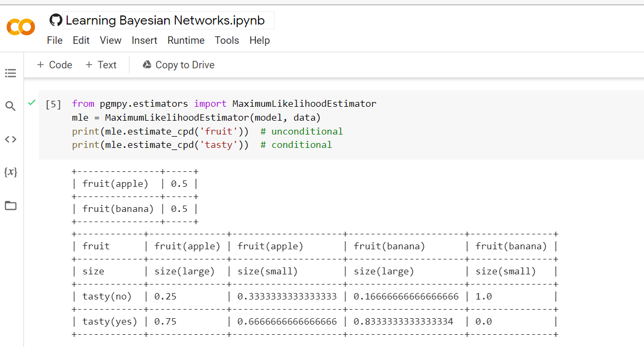Open the Tools menu

point(227,40)
